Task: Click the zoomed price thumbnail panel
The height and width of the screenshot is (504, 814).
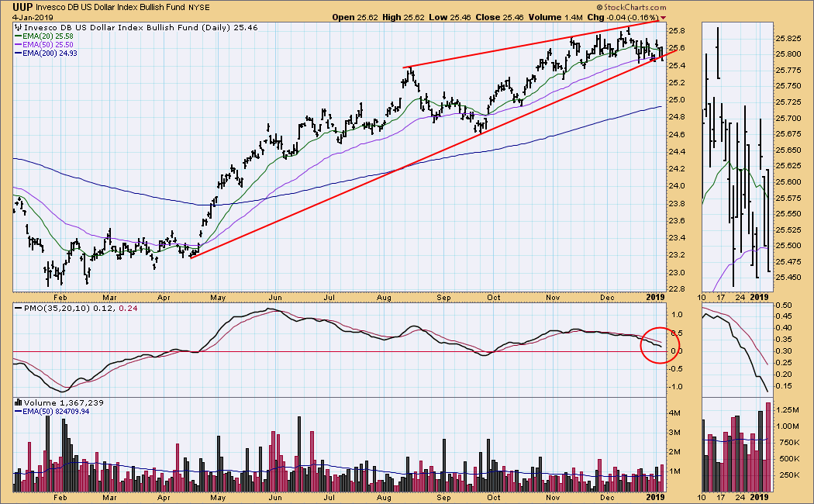Action: point(736,155)
